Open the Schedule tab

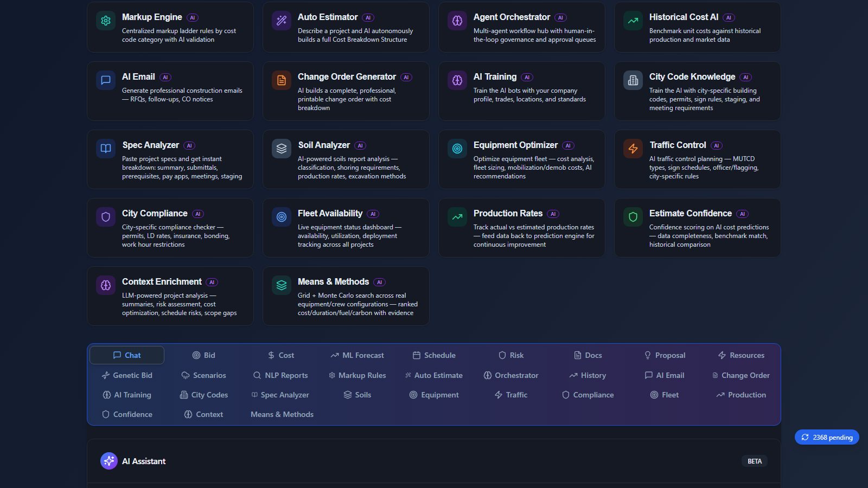[434, 355]
